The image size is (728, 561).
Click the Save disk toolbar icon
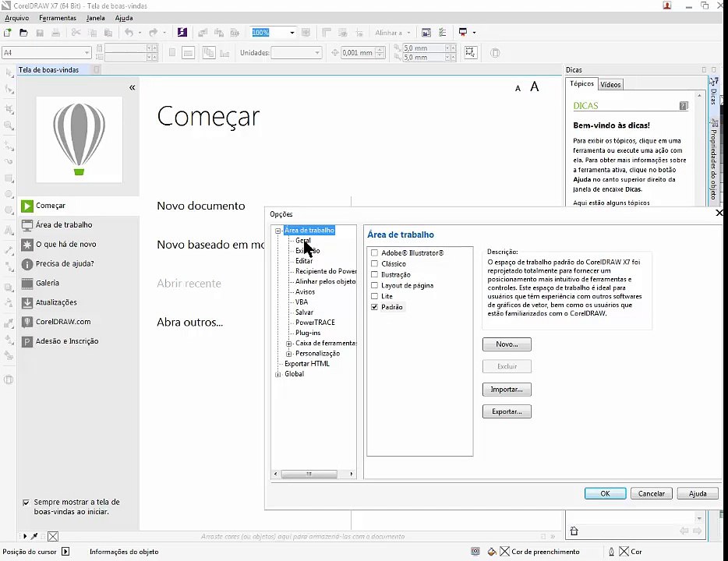point(40,33)
